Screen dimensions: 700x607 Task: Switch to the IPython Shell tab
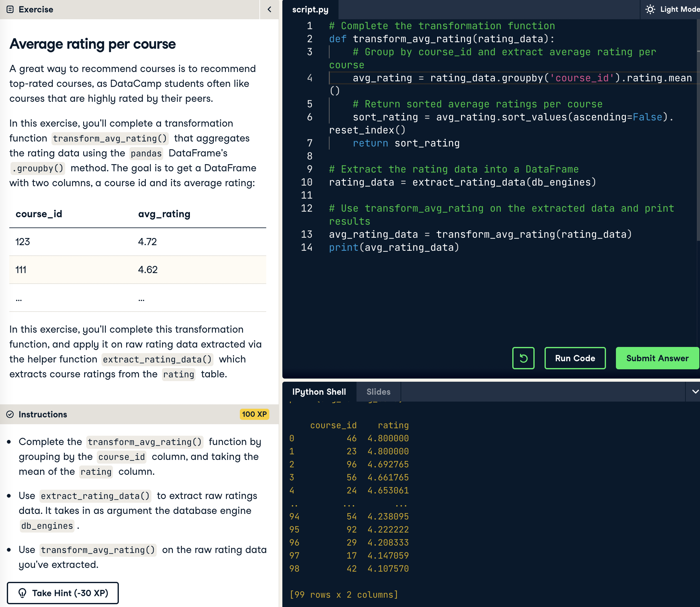[x=319, y=392]
